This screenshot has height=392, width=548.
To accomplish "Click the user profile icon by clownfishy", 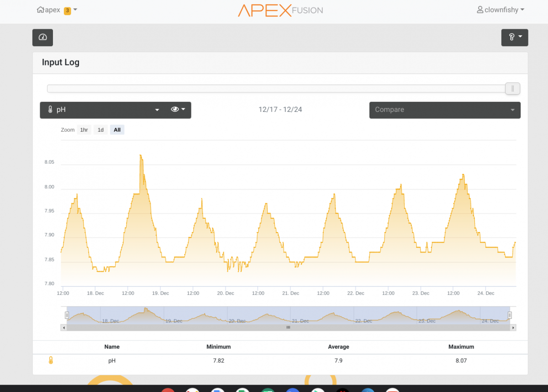I will tap(480, 10).
